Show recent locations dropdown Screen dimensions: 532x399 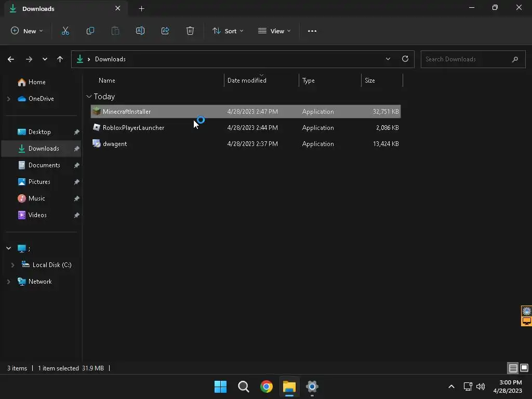click(x=45, y=59)
